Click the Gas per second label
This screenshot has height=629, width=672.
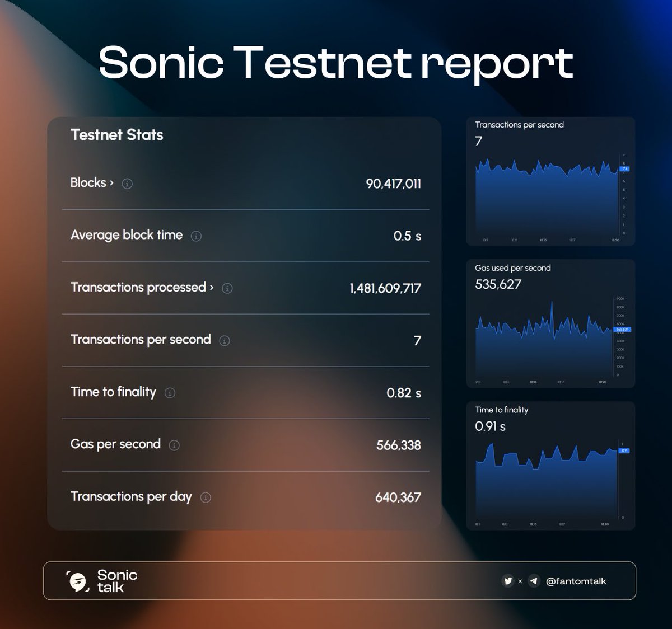(115, 444)
